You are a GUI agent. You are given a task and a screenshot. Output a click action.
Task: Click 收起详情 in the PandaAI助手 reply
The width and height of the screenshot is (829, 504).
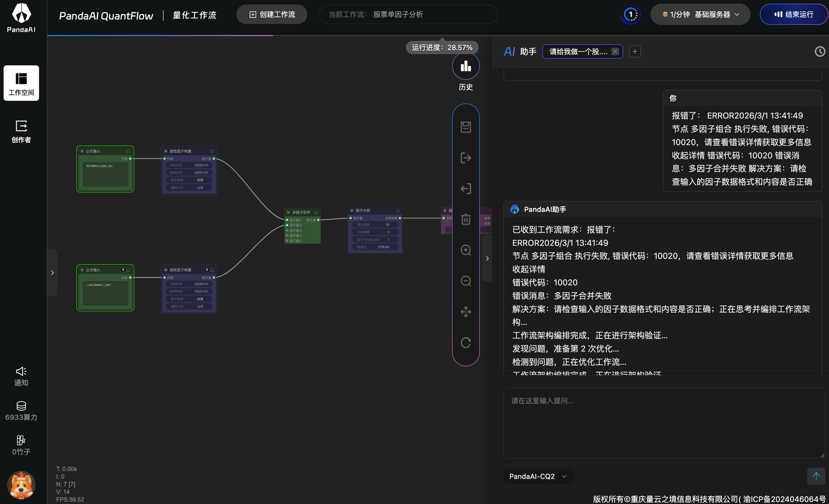(529, 269)
